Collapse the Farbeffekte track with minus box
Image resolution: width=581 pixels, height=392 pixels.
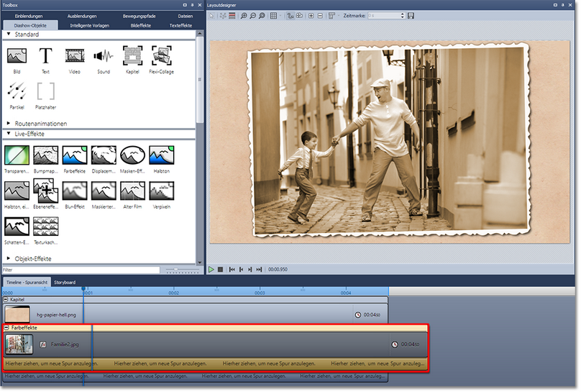pos(7,327)
